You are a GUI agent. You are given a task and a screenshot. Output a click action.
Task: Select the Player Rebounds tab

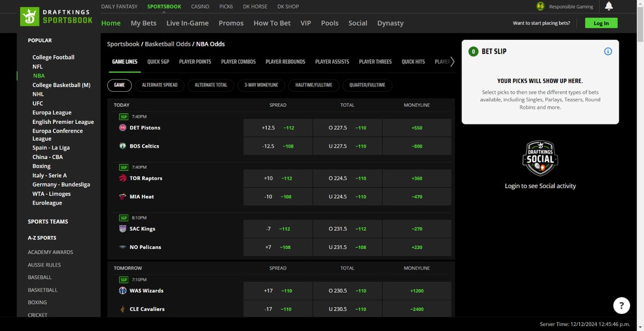[x=286, y=62]
